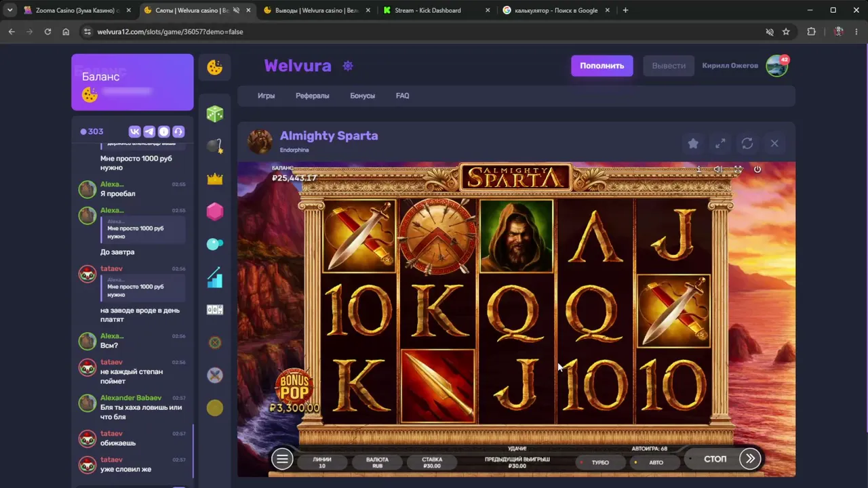Open the cookie icon at the sidebar top
868x488 pixels.
[215, 67]
